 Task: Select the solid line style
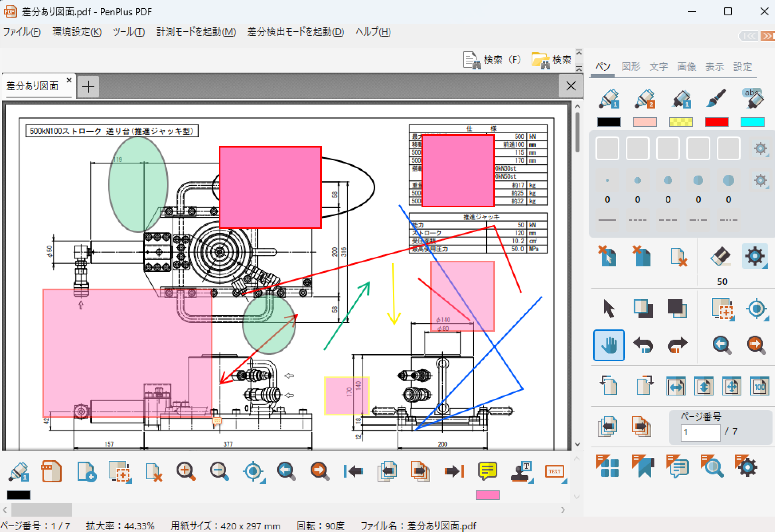point(607,220)
